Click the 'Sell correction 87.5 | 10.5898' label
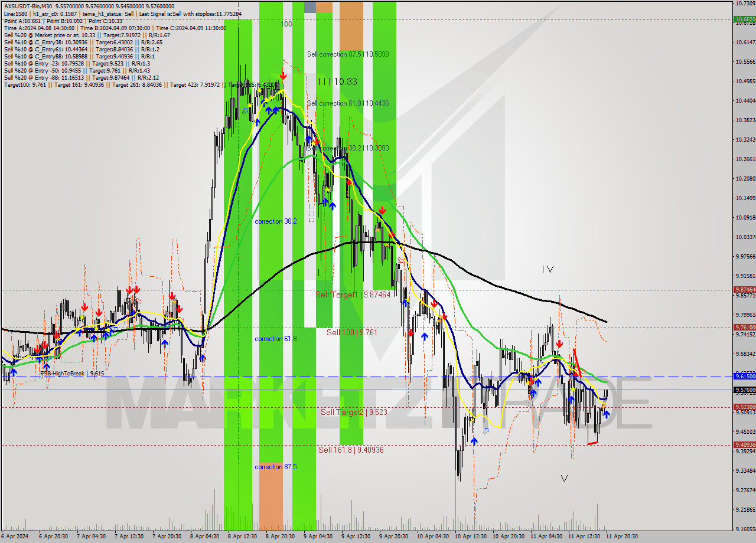756x543 pixels. 348,54
